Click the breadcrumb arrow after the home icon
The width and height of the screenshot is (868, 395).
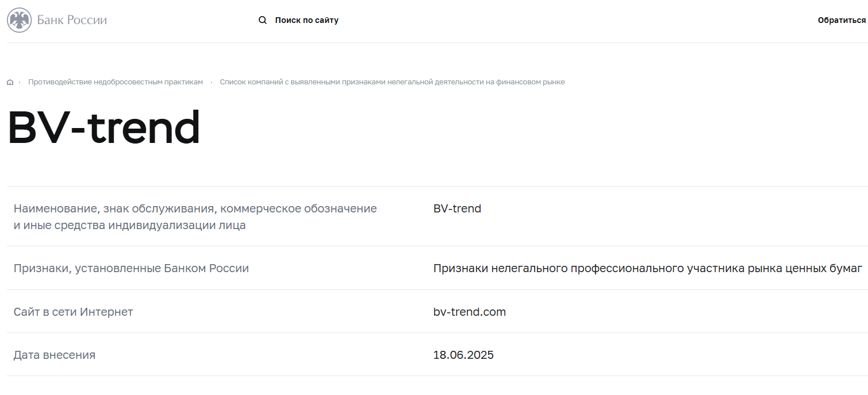click(x=20, y=82)
